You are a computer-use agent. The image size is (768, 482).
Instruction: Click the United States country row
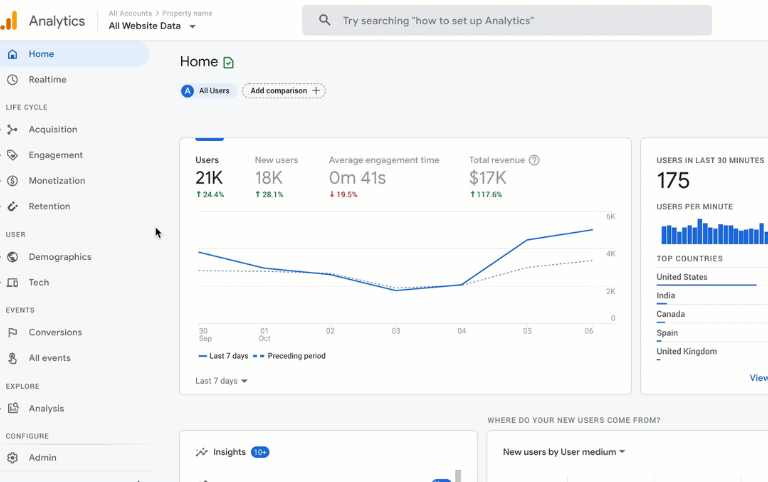[712, 277]
